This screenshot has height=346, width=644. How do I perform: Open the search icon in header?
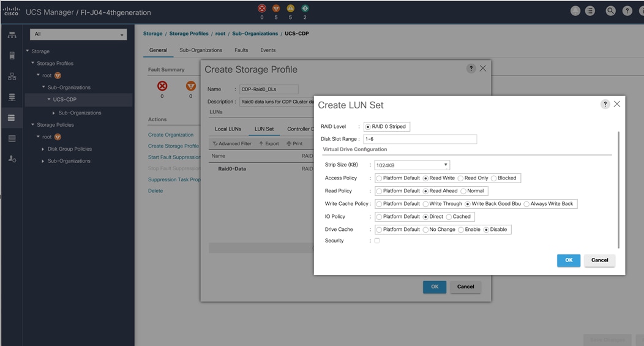pos(611,11)
